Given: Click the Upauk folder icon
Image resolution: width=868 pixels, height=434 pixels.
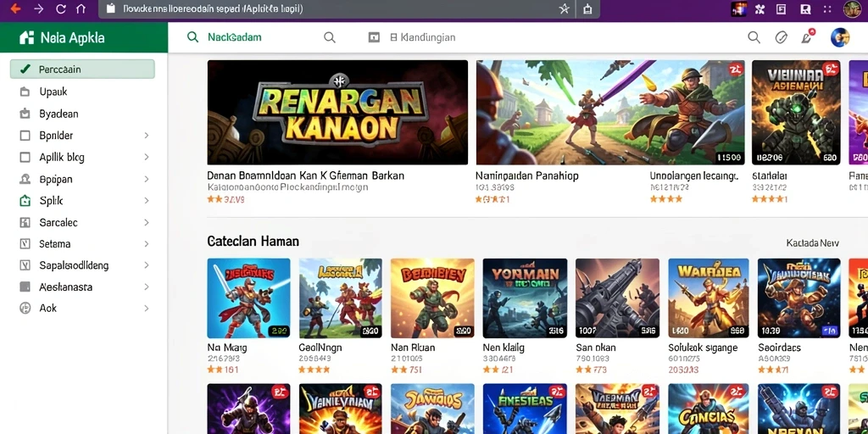Looking at the screenshot, I should (25, 92).
